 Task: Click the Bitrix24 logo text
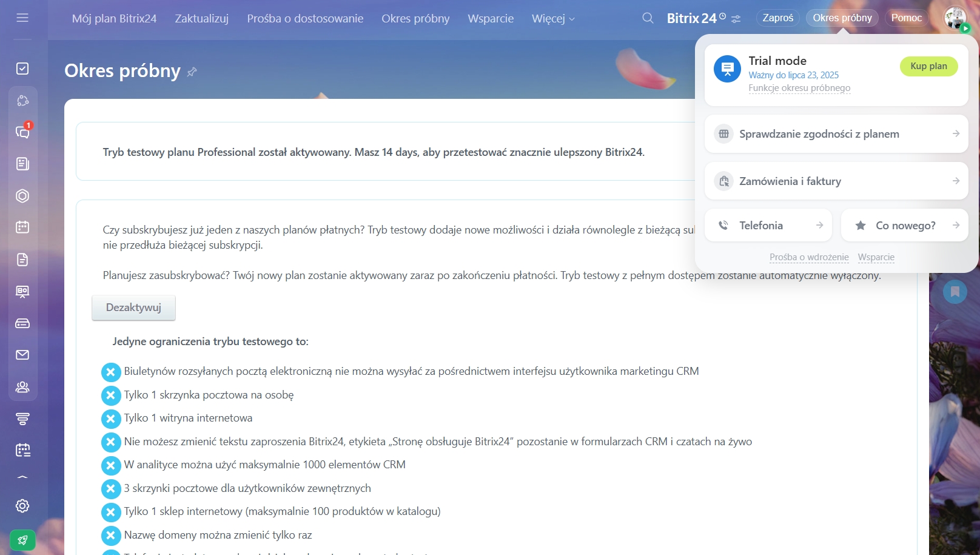coord(692,18)
